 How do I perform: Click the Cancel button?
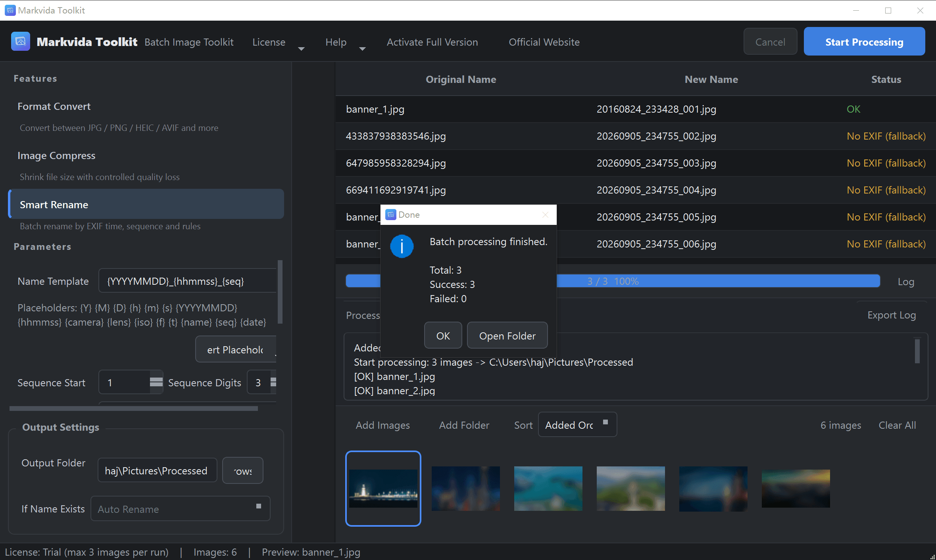[x=770, y=42]
